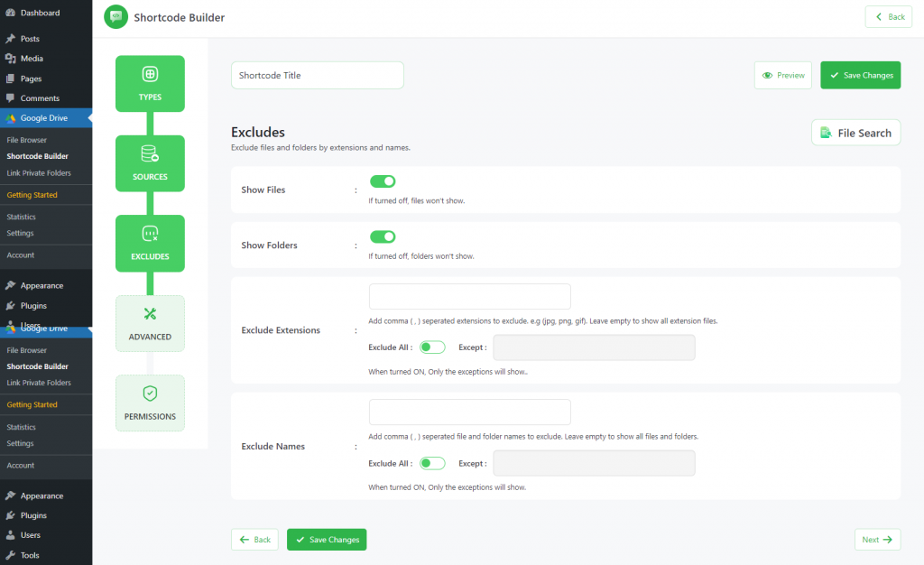The image size is (924, 565).
Task: Click the Comments speech bubble icon
Action: pos(10,97)
